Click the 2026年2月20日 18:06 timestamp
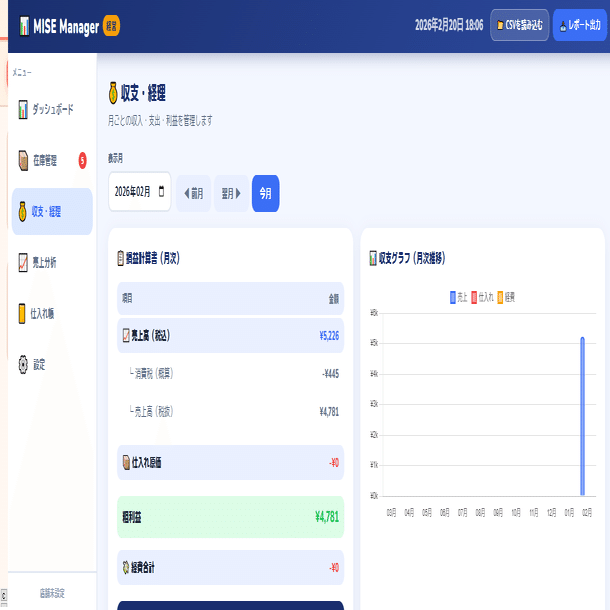This screenshot has width=610, height=610. click(x=449, y=25)
